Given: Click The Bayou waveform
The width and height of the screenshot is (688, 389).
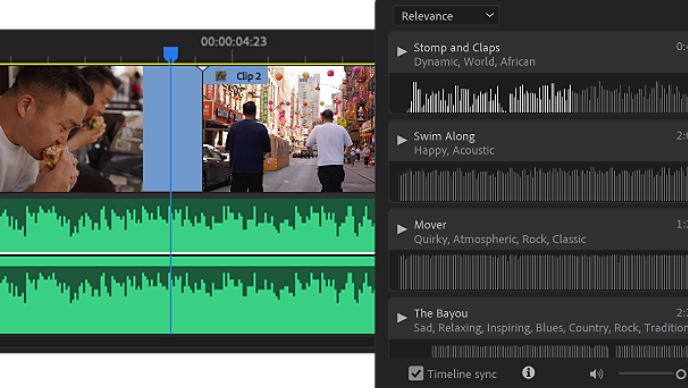Looking at the screenshot, I should click(538, 350).
